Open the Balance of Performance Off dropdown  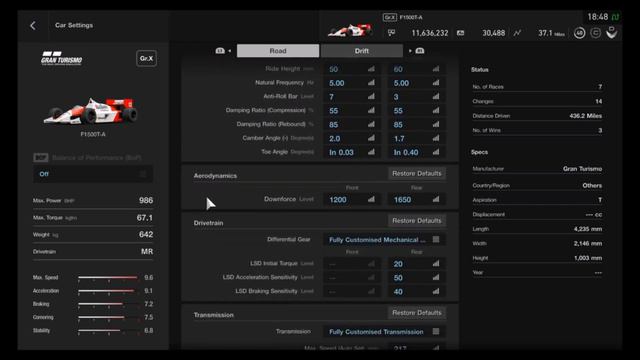[x=93, y=174]
